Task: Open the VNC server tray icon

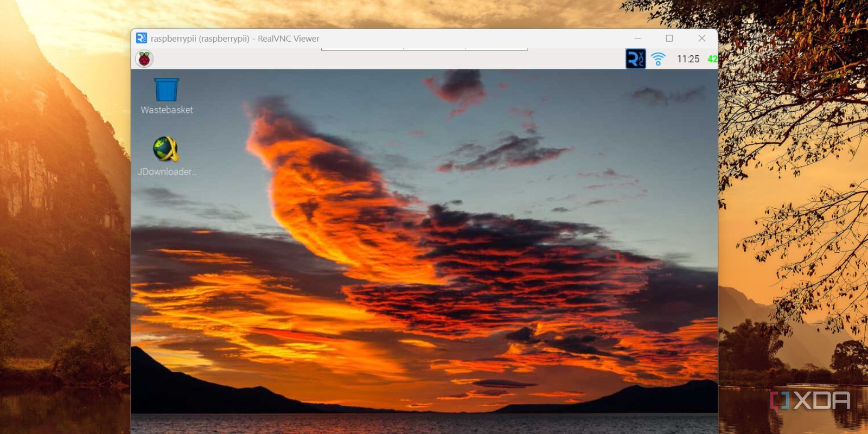Action: tap(635, 59)
